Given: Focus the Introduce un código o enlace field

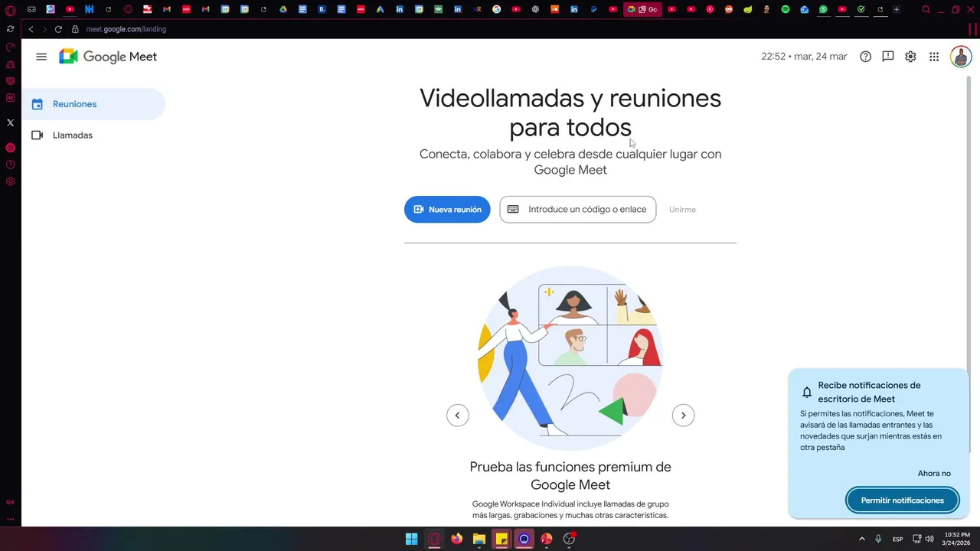Looking at the screenshot, I should (x=578, y=210).
